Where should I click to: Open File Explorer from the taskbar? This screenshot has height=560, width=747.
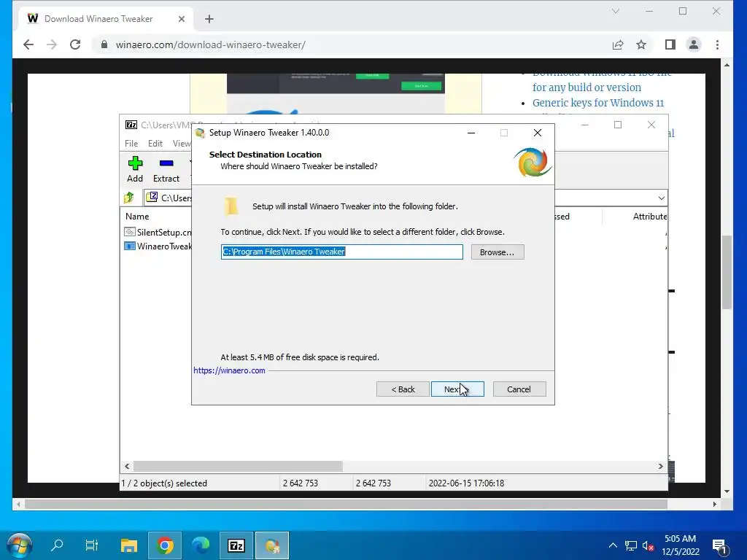coord(128,545)
